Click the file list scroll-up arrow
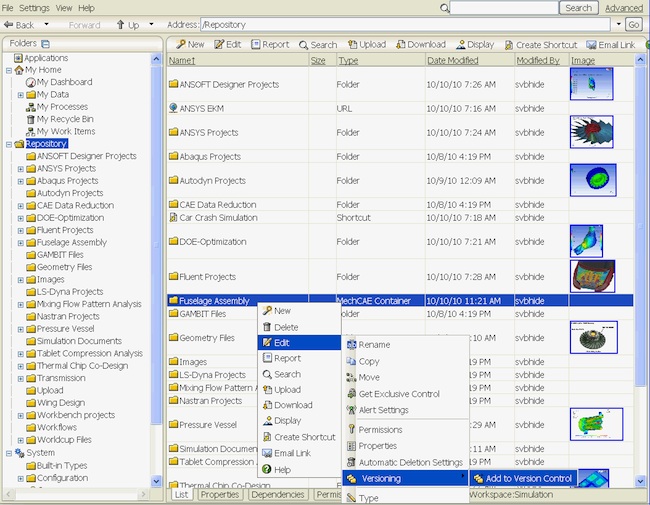650x505 pixels. tap(640, 60)
